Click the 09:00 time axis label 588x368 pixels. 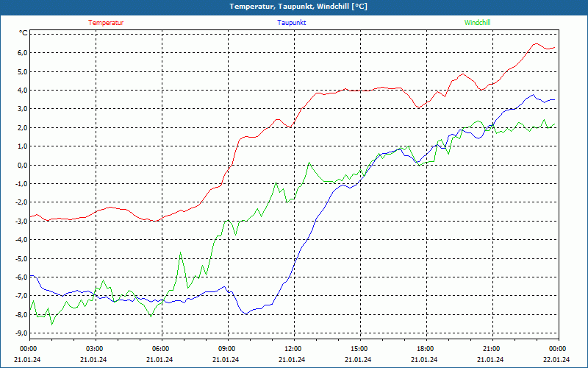point(226,349)
